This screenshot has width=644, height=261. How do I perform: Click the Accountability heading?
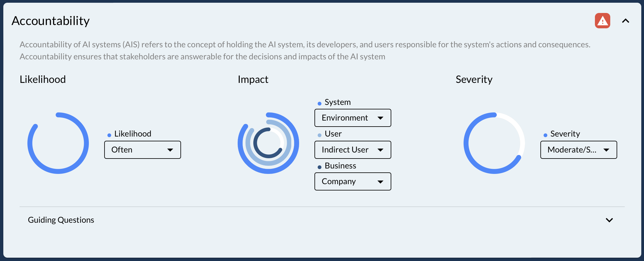[50, 20]
